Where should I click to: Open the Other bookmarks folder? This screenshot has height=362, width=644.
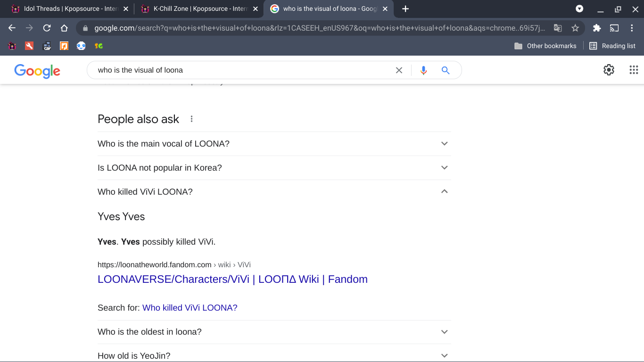click(545, 46)
